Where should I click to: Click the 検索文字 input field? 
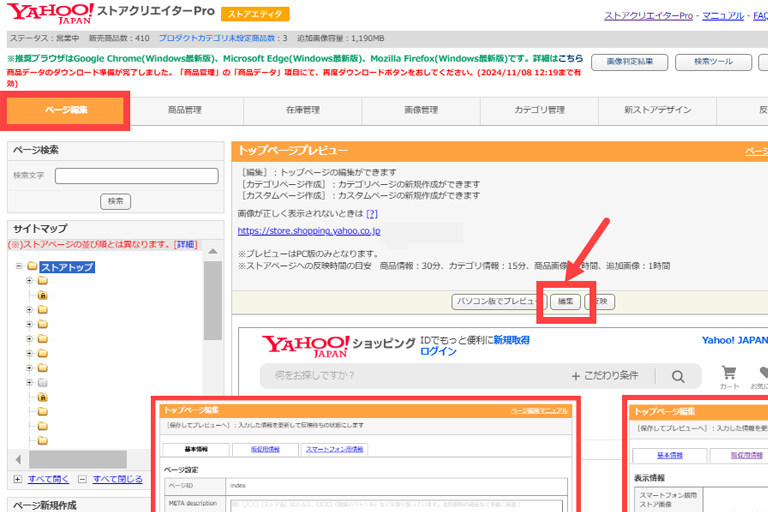pos(137,176)
